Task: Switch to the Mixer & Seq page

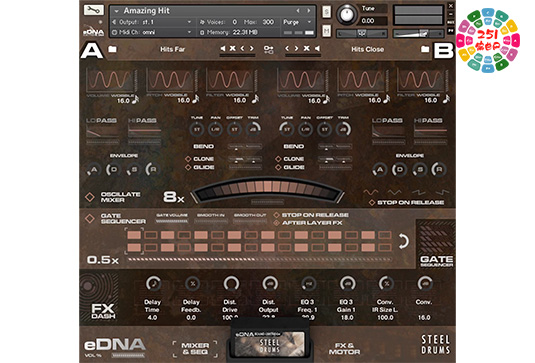Action: [x=195, y=349]
